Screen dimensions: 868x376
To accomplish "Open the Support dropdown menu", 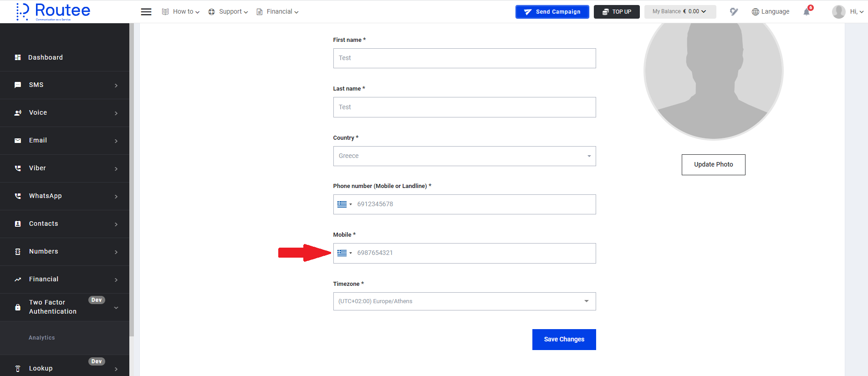I will click(228, 12).
